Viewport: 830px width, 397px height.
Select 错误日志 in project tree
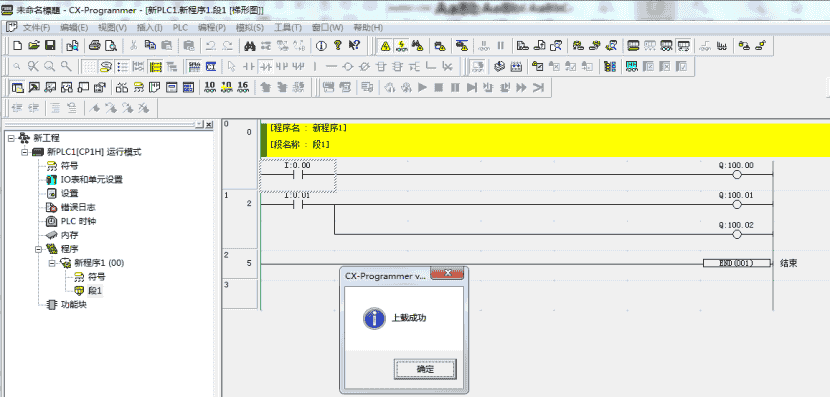78,207
